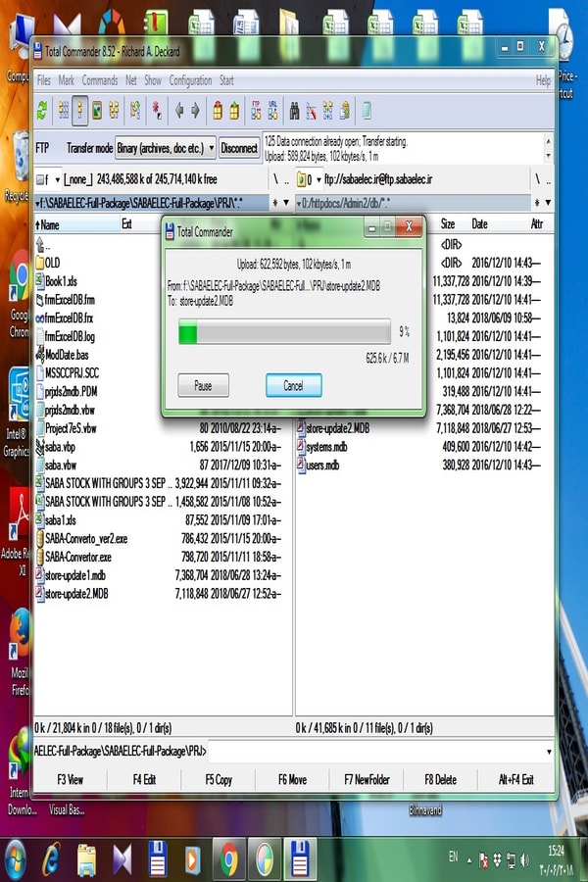588x882 pixels.
Task: Show the directory tree view icon
Action: pyautogui.click(x=114, y=111)
